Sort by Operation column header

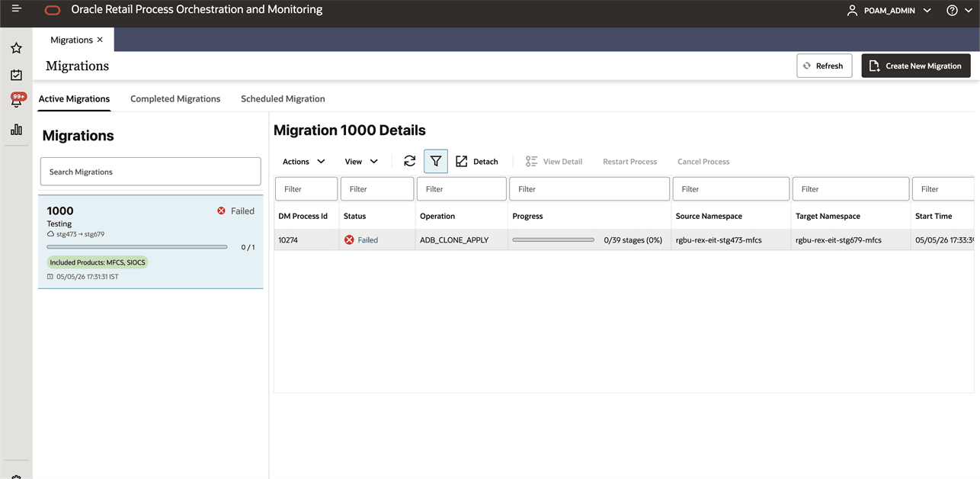point(437,216)
